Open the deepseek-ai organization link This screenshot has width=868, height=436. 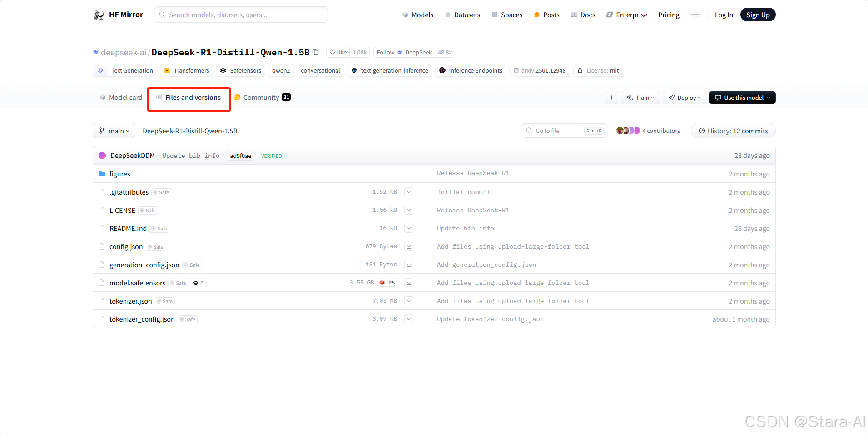pyautogui.click(x=123, y=52)
